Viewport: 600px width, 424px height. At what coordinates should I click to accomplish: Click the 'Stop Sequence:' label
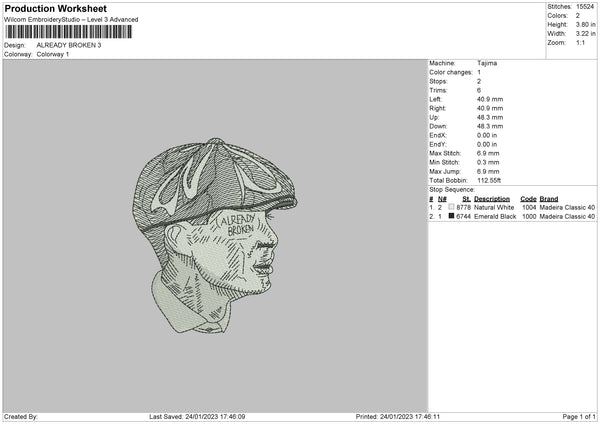pyautogui.click(x=452, y=189)
